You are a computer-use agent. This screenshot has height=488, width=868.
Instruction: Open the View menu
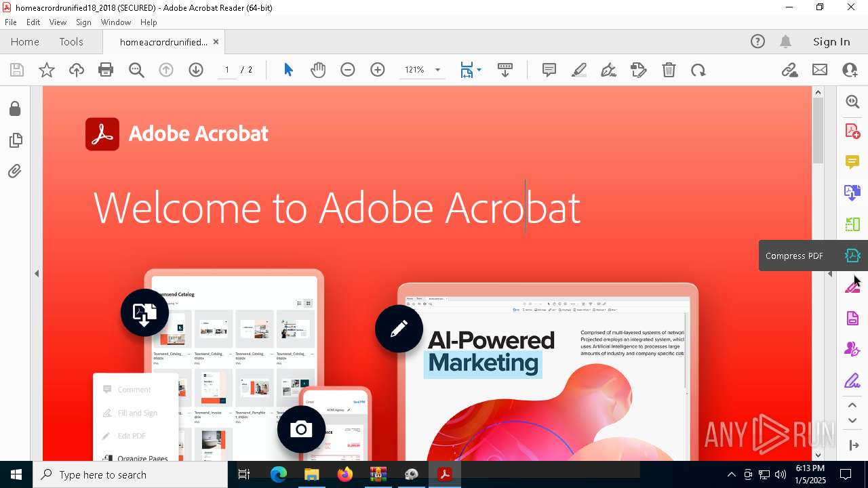(58, 22)
